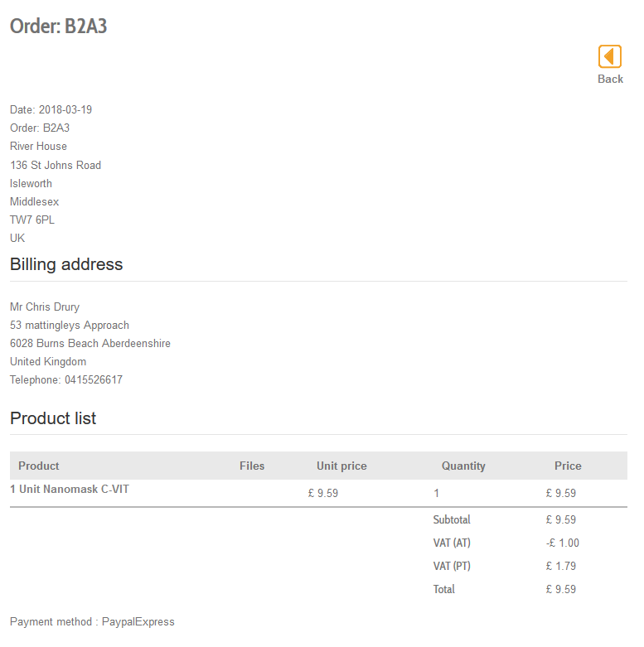
Task: Click the VAT (AT) amount -£ 1.00
Action: (563, 543)
